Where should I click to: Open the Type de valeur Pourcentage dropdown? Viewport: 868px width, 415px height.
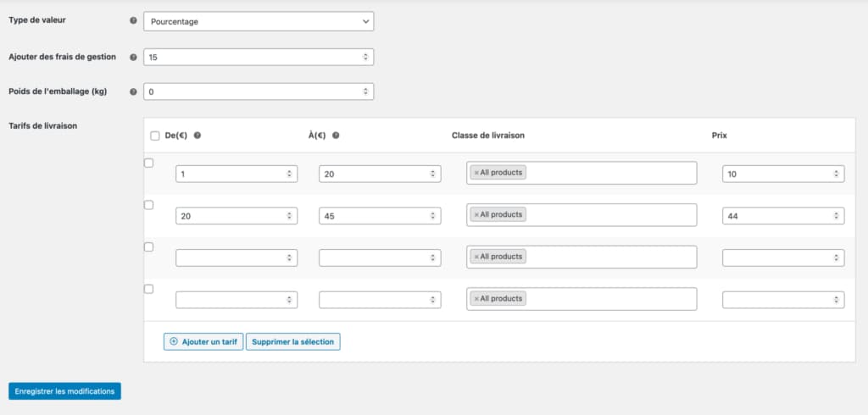coord(259,21)
